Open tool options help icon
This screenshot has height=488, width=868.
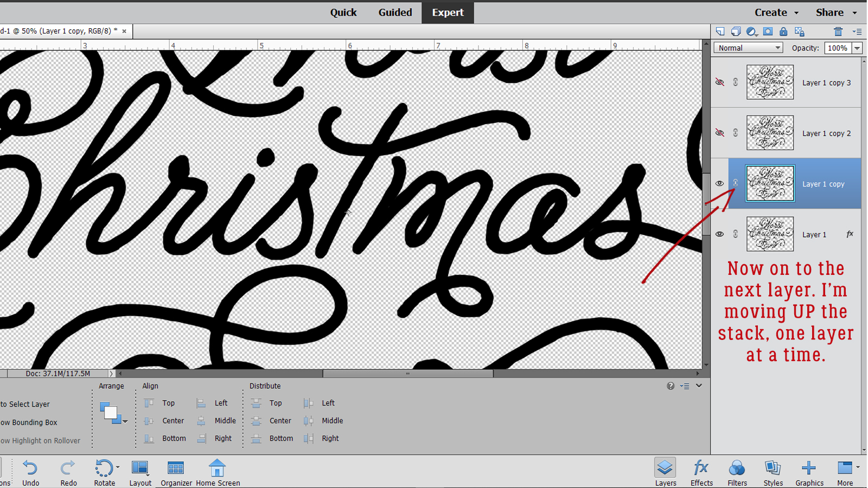pyautogui.click(x=671, y=386)
